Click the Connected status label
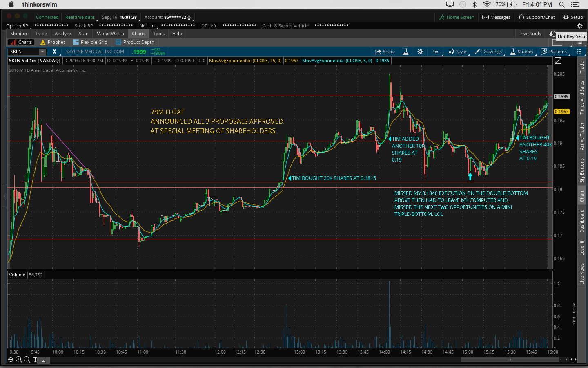Viewport: 588px width, 368px height. (x=47, y=17)
